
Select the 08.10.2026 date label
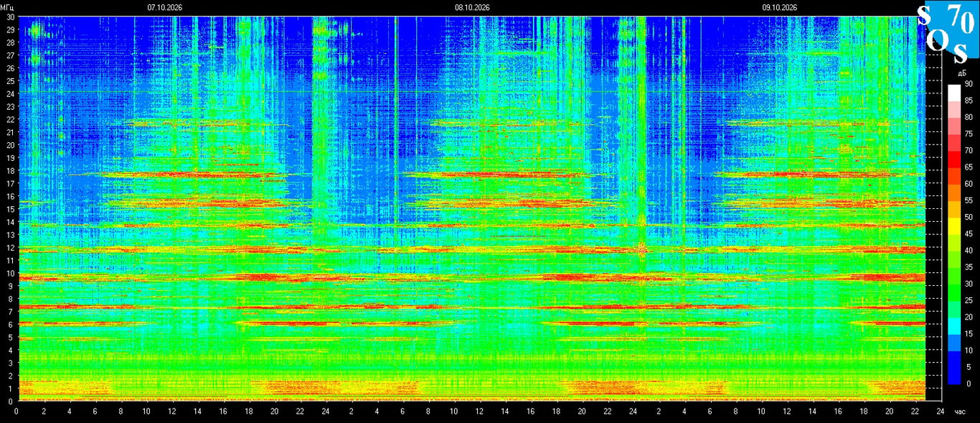coord(472,7)
